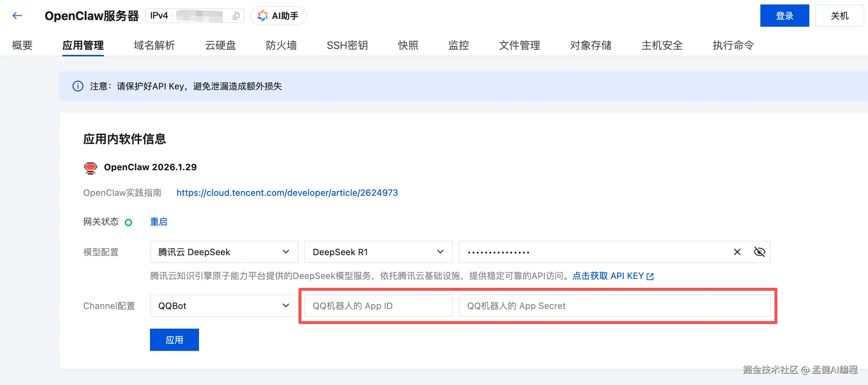Click the OpenClaw实践指南 label
The image size is (868, 385).
tap(122, 193)
